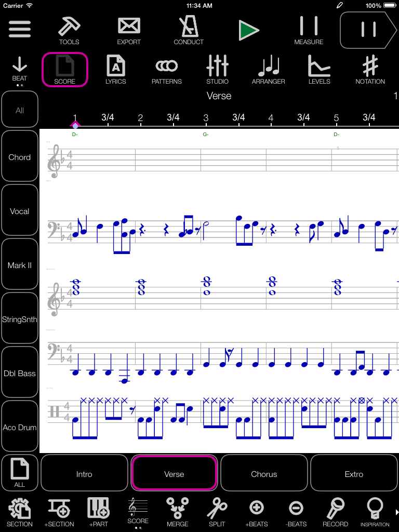Switch to the Intro section
Screen dimensions: 399x532
[84, 473]
